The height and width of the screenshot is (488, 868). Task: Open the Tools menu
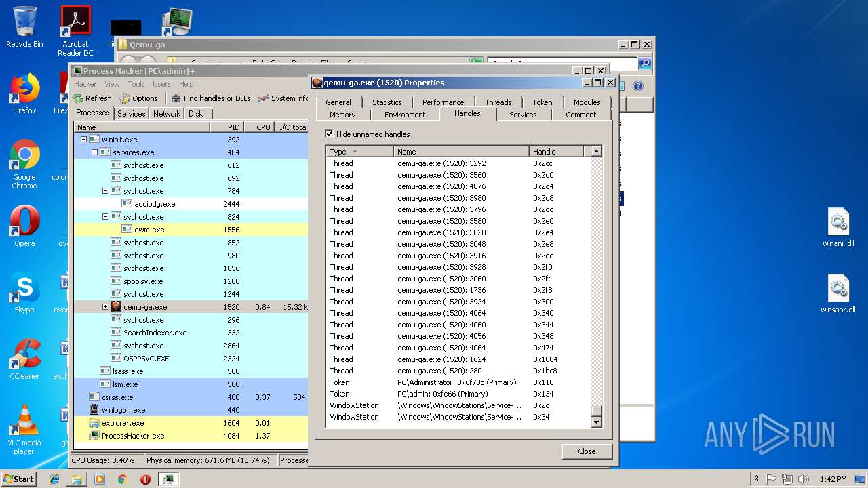point(136,84)
